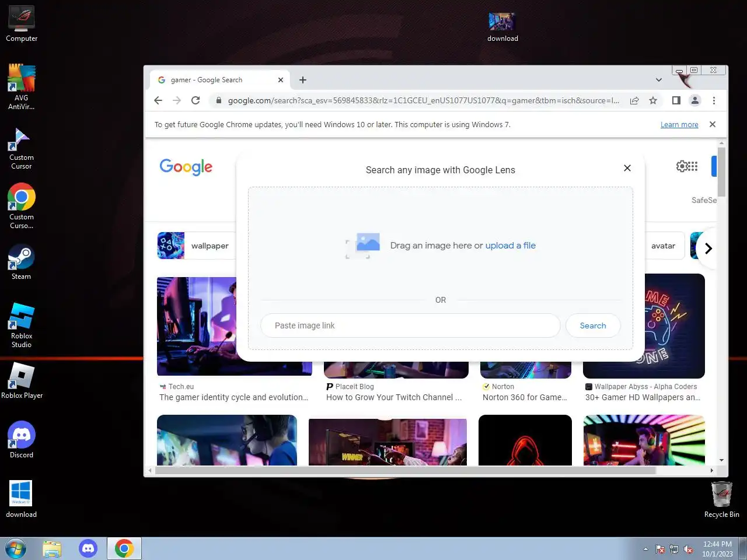Screen dimensions: 747x560
Task: Launch Steam from desktop
Action: point(22,262)
